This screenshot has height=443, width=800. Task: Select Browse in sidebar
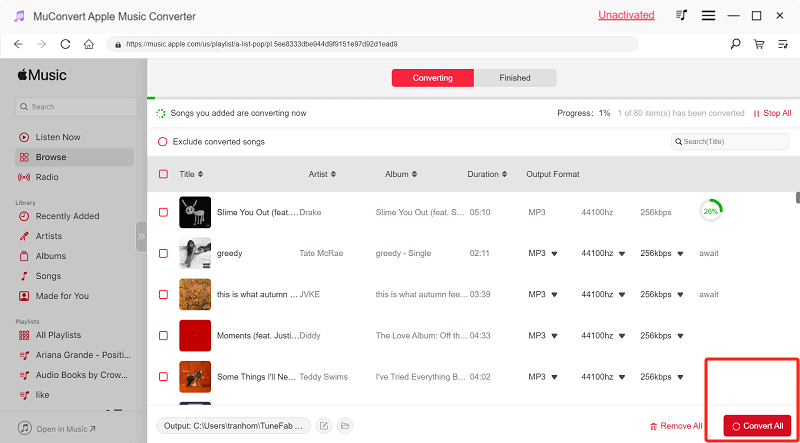74,157
